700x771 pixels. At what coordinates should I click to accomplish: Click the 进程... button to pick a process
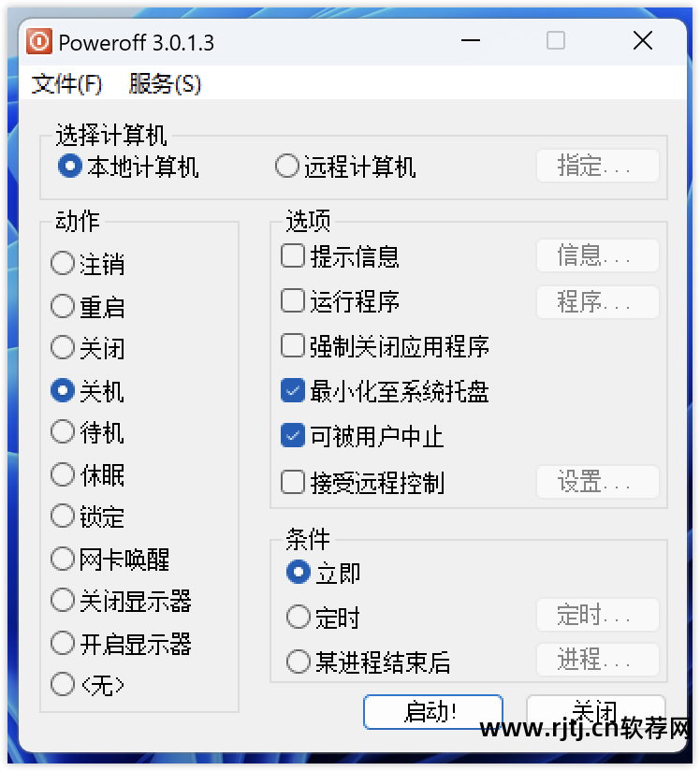tap(596, 660)
